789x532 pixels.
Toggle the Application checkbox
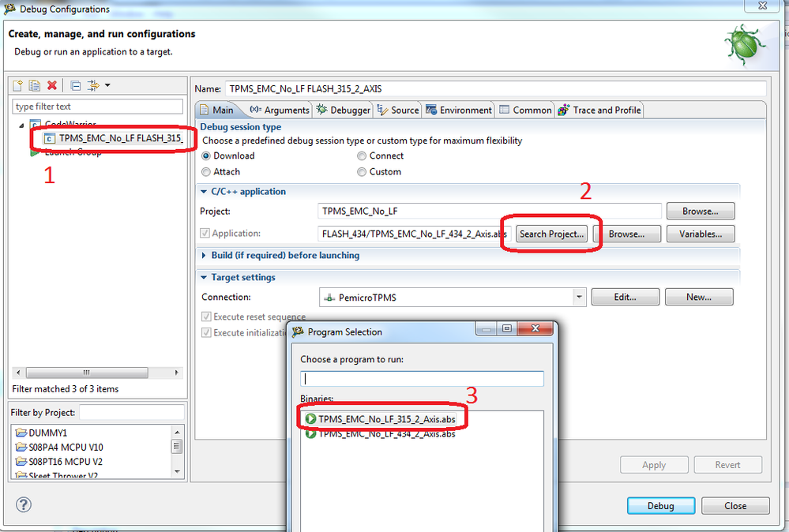point(205,234)
